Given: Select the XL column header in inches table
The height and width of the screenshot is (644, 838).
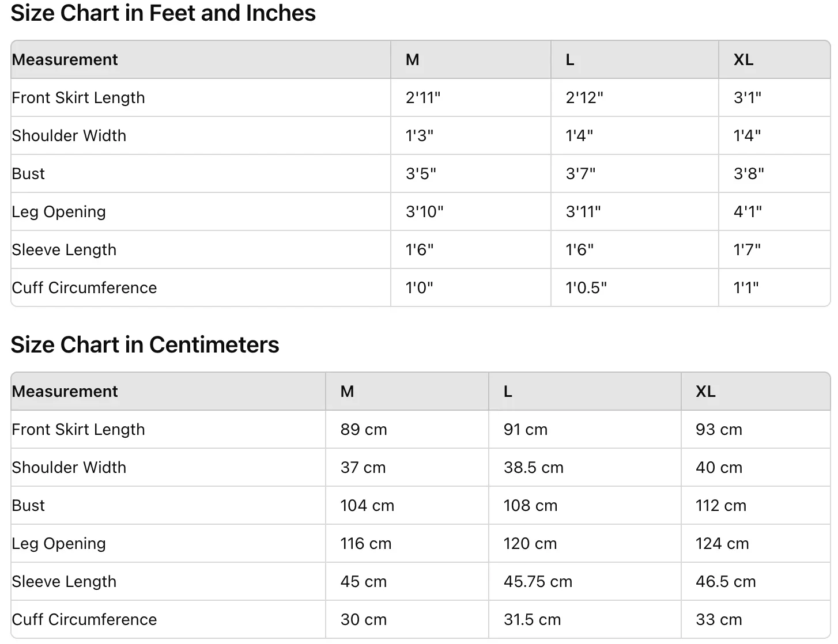Looking at the screenshot, I should (743, 59).
